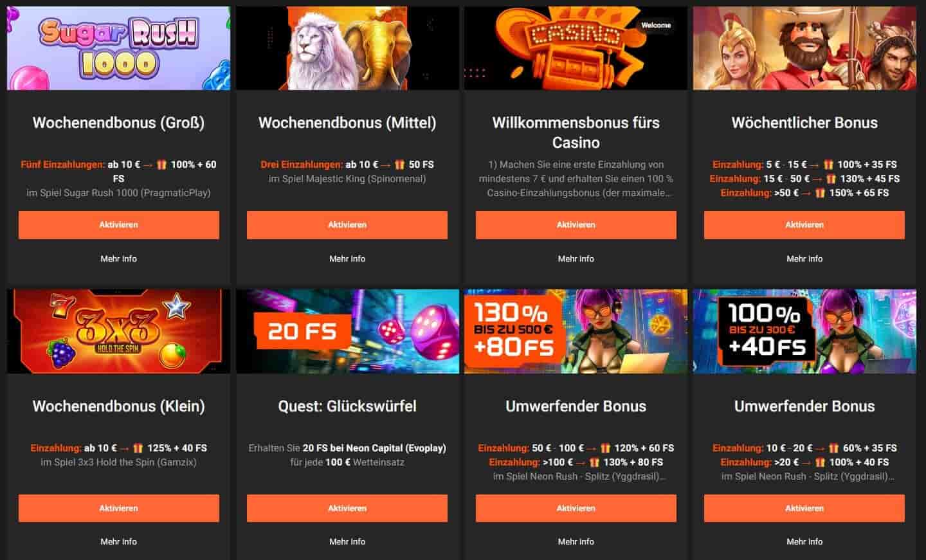
Task: Open Mehr Info for Wöchentlicher Bonus
Action: pyautogui.click(x=804, y=258)
